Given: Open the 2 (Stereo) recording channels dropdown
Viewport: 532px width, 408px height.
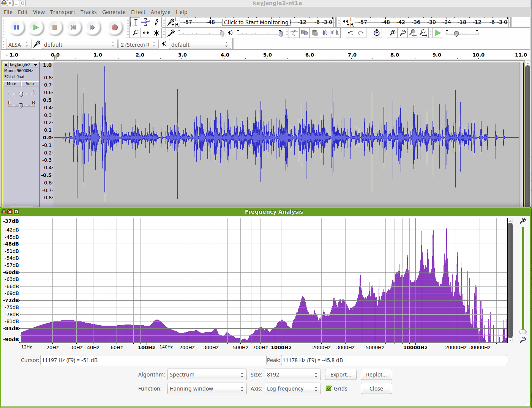Looking at the screenshot, I should pos(138,44).
